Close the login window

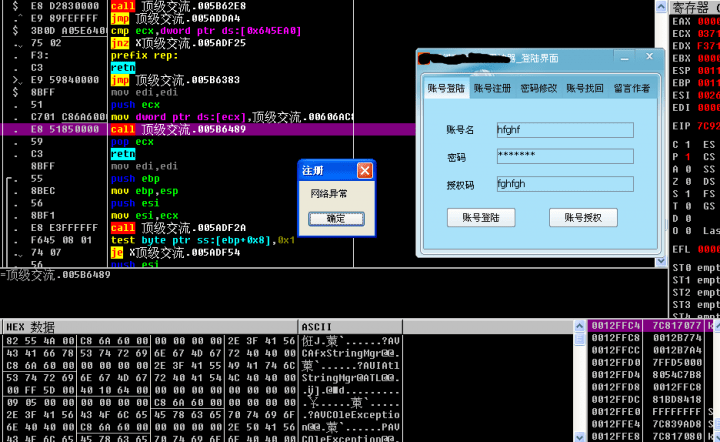649,57
